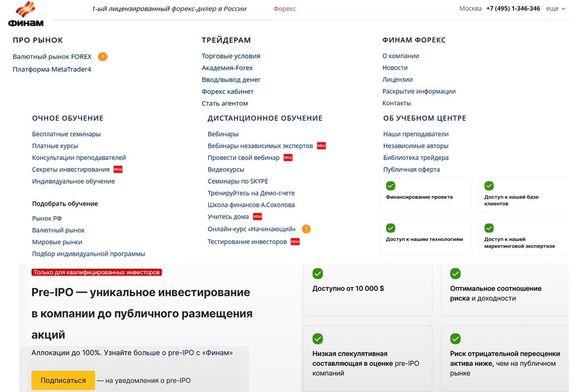Open Платные курсы link
The height and width of the screenshot is (392, 588).
55,146
